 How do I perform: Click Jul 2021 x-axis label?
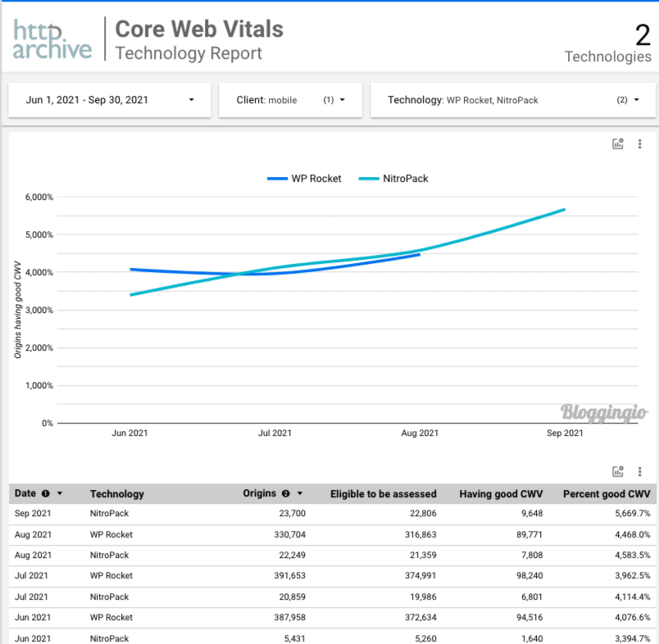click(275, 433)
